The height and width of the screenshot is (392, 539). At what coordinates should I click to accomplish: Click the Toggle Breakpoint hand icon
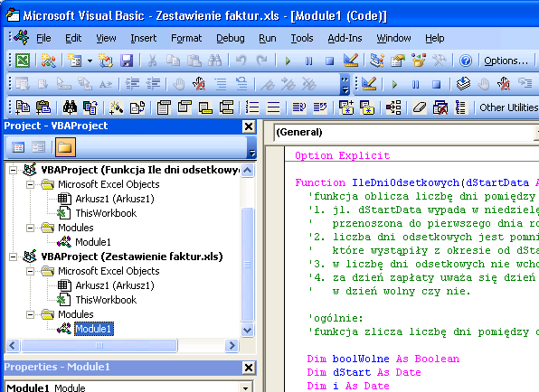[x=178, y=84]
